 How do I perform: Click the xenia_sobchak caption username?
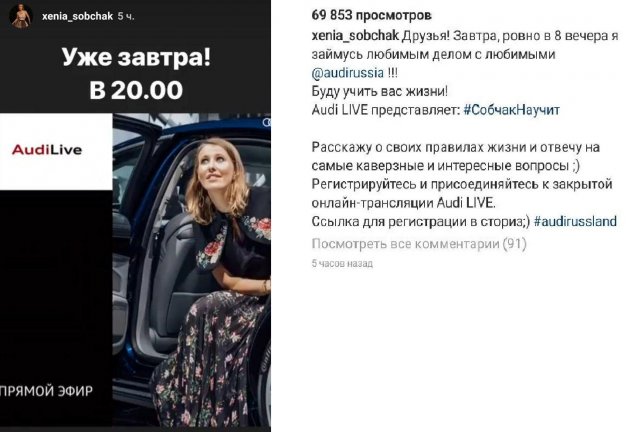tap(355, 36)
